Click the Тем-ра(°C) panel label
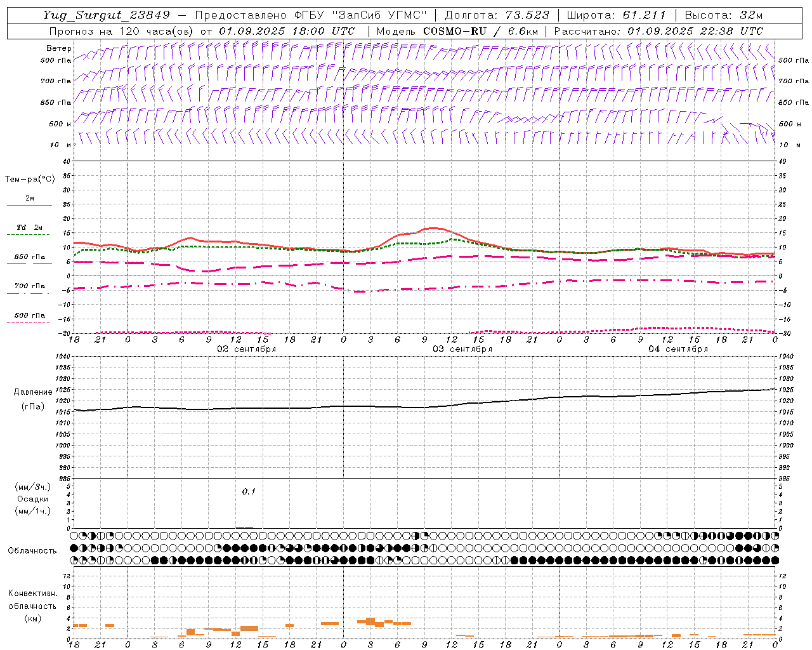The width and height of the screenshot is (812, 650). (30, 180)
